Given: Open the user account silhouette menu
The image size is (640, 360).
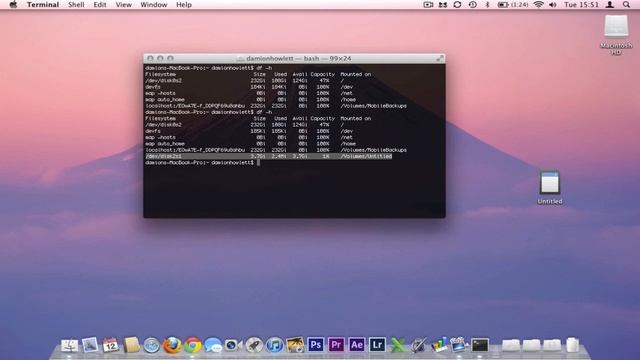Looking at the screenshot, I should click(x=610, y=4).
